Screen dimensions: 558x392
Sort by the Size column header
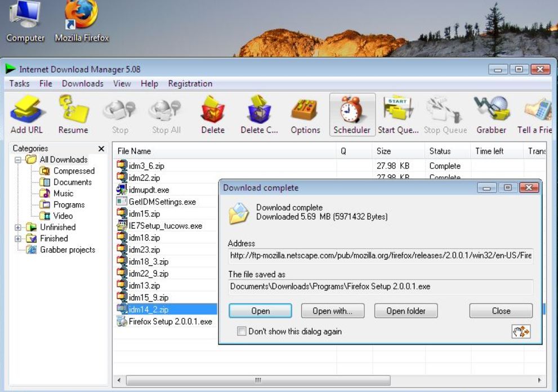point(399,152)
